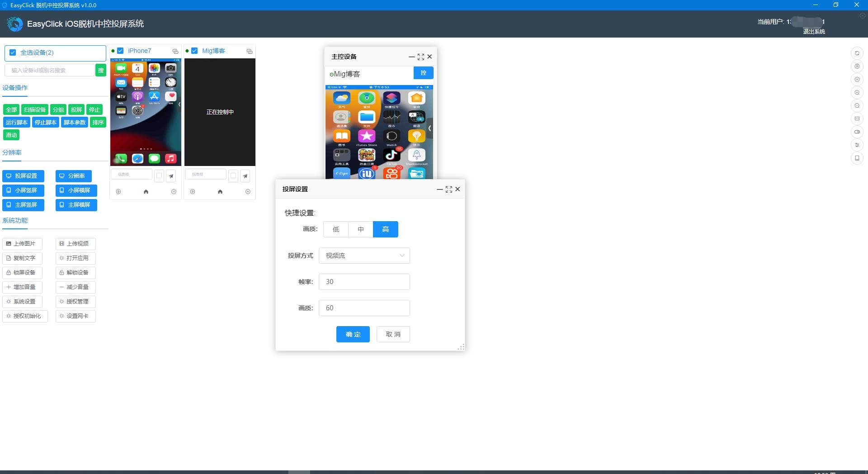Tap Weather app icon in 主控设备 window
The height and width of the screenshot is (474, 868).
[x=342, y=98]
